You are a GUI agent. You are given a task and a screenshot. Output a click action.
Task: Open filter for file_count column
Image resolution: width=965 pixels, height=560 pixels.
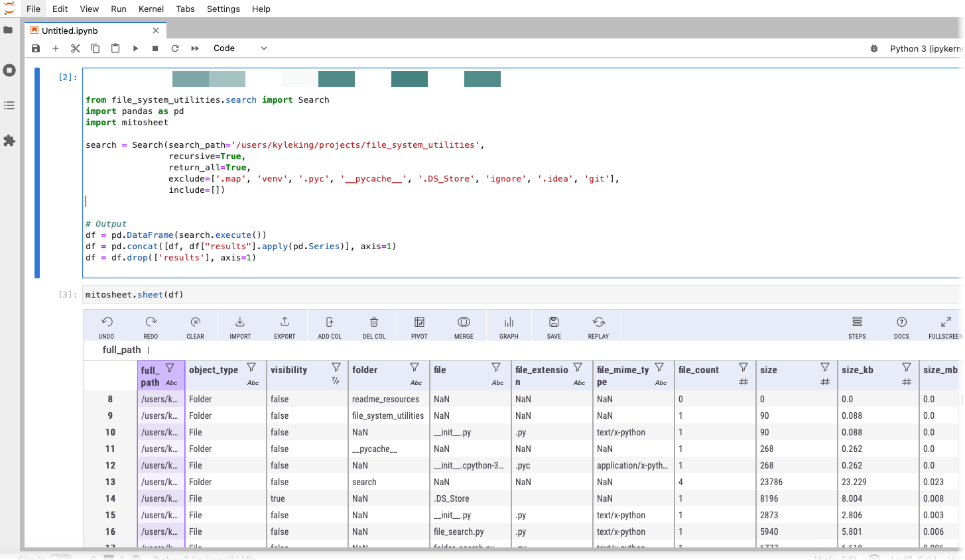coord(743,367)
